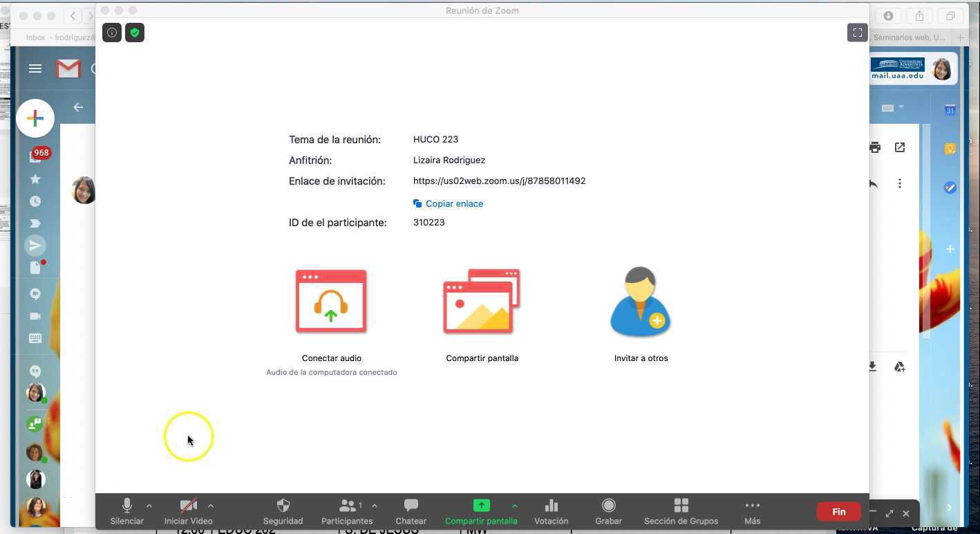
Task: Click Gmail Compose plus button
Action: pos(35,118)
